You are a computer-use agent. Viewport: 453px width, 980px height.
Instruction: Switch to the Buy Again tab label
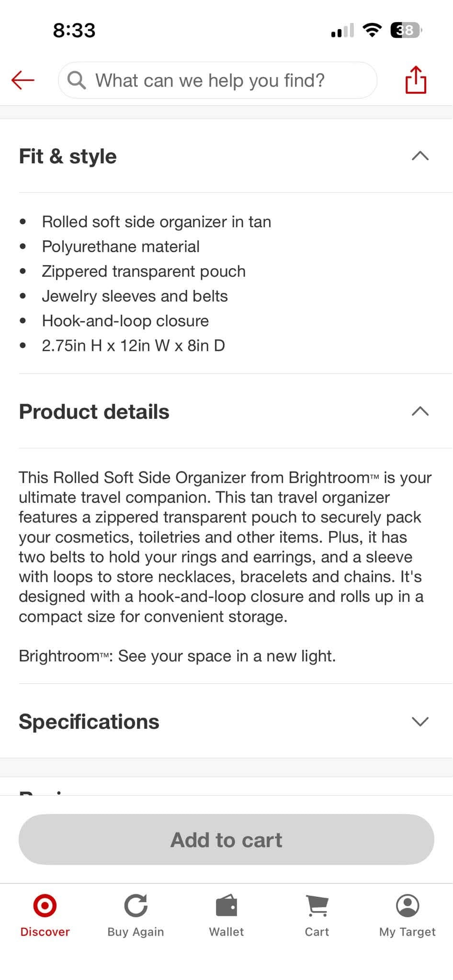(136, 932)
